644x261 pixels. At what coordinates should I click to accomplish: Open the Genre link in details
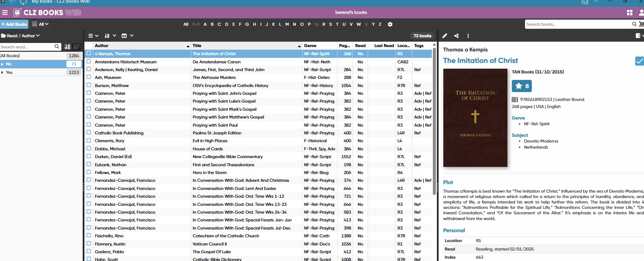[x=518, y=118]
